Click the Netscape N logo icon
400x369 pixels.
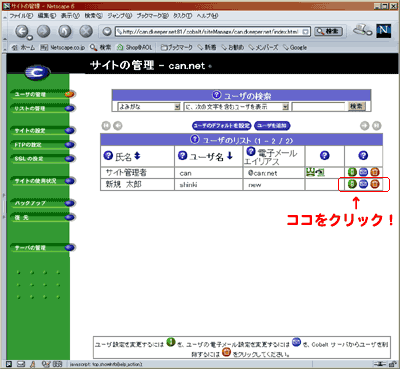[384, 31]
